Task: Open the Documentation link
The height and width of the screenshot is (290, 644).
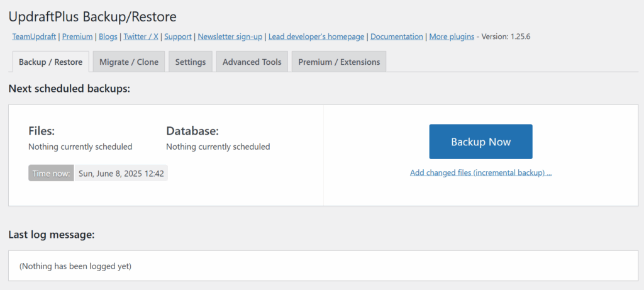Action: (x=397, y=36)
